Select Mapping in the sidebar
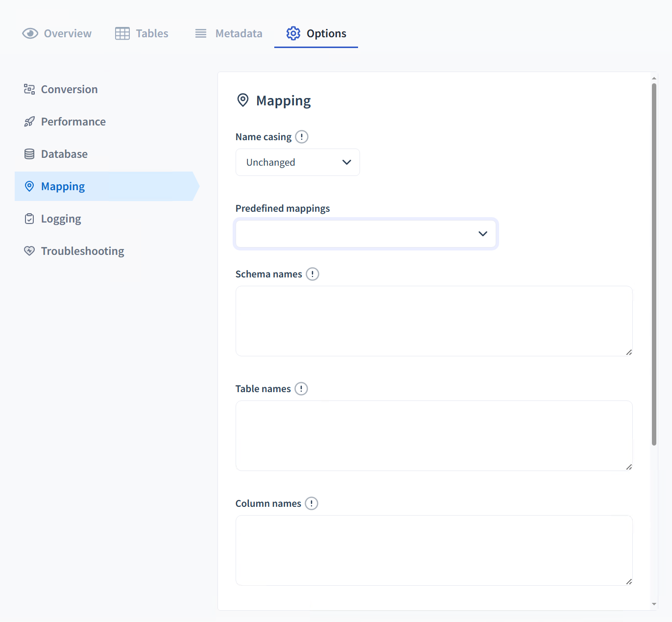This screenshot has width=672, height=622. tap(63, 186)
